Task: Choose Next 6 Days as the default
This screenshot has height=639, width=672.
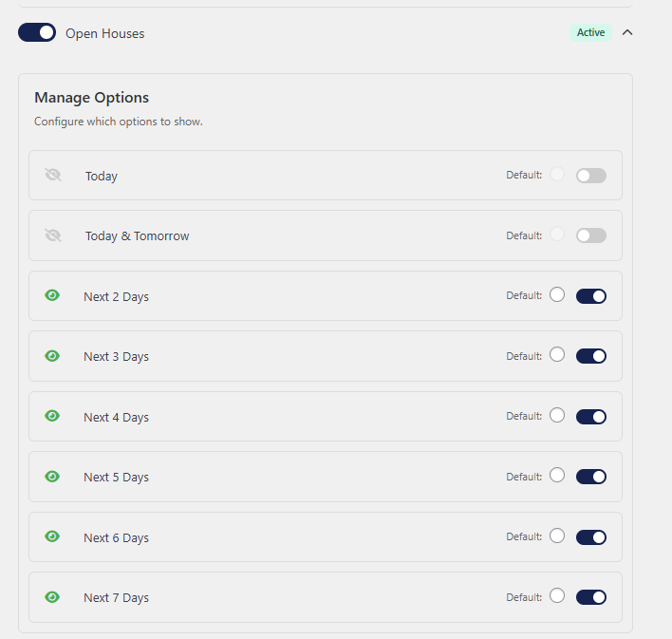Action: (557, 536)
